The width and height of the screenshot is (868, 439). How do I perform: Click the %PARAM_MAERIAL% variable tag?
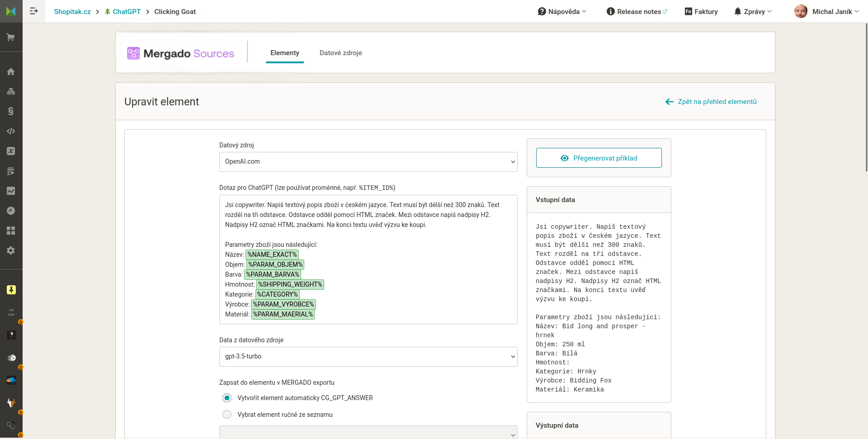tap(283, 314)
